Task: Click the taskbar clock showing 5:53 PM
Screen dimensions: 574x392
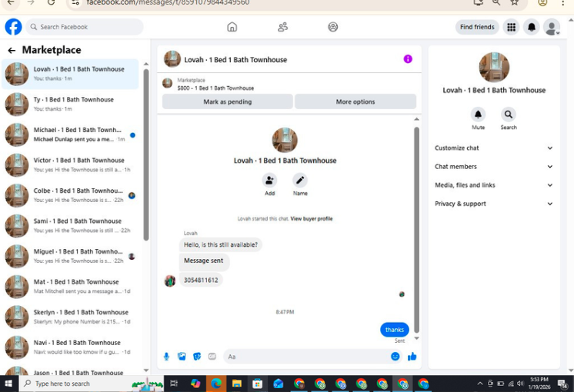Action: [539, 384]
